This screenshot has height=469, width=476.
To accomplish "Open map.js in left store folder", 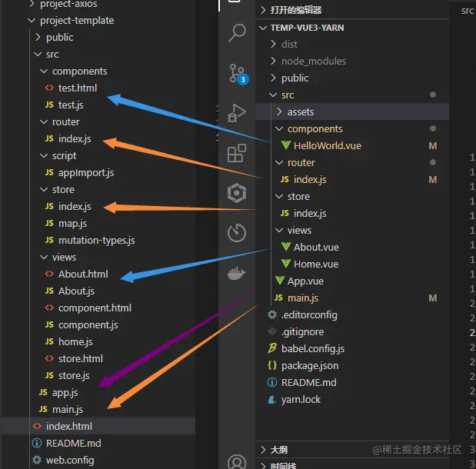I will 72,224.
